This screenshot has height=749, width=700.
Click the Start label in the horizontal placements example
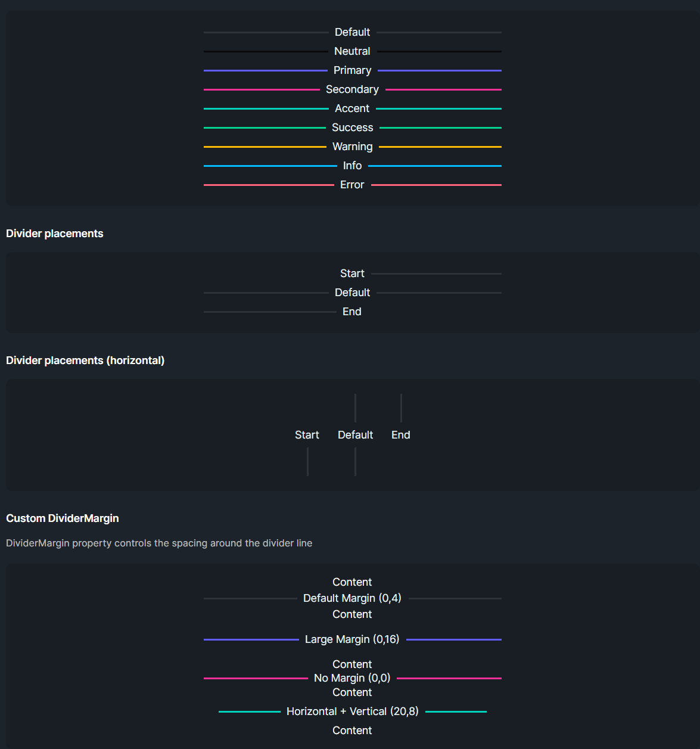pyautogui.click(x=307, y=435)
